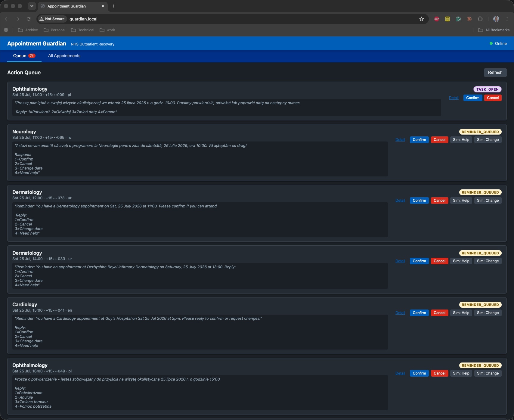This screenshot has width=514, height=420.
Task: Click Sim: Change for Ophthalmology 16:00
Action: click(x=488, y=373)
